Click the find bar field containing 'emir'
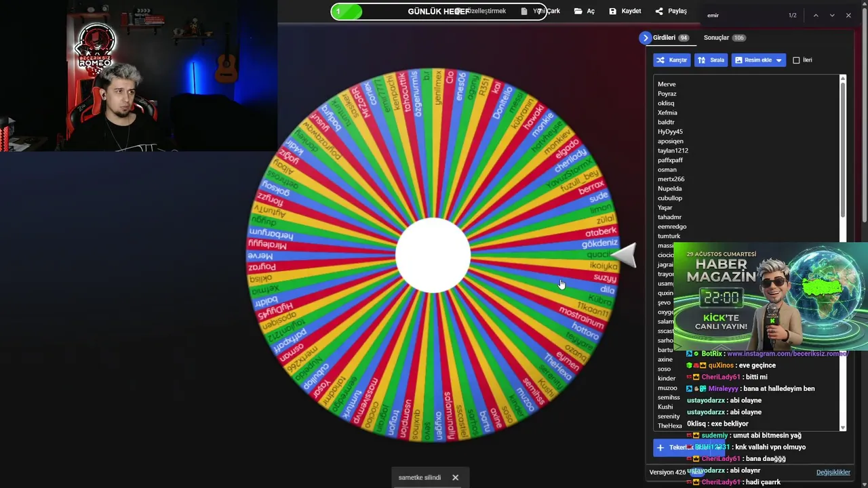868x488 pixels. click(x=743, y=16)
